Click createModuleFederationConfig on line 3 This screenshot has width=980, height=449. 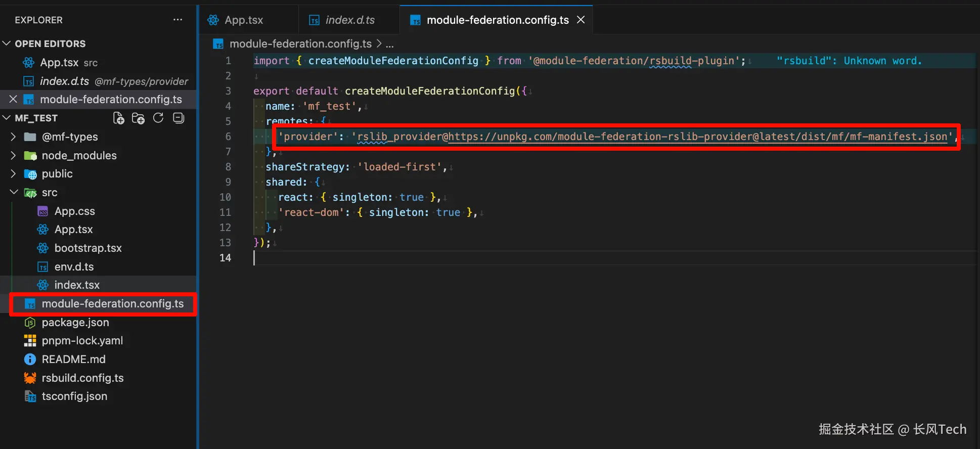tap(430, 91)
